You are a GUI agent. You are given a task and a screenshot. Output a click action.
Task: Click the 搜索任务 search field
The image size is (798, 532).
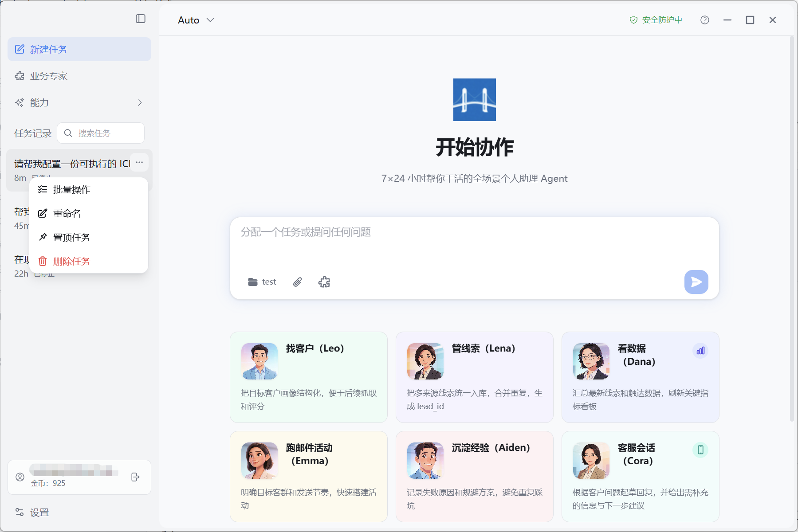pyautogui.click(x=101, y=133)
